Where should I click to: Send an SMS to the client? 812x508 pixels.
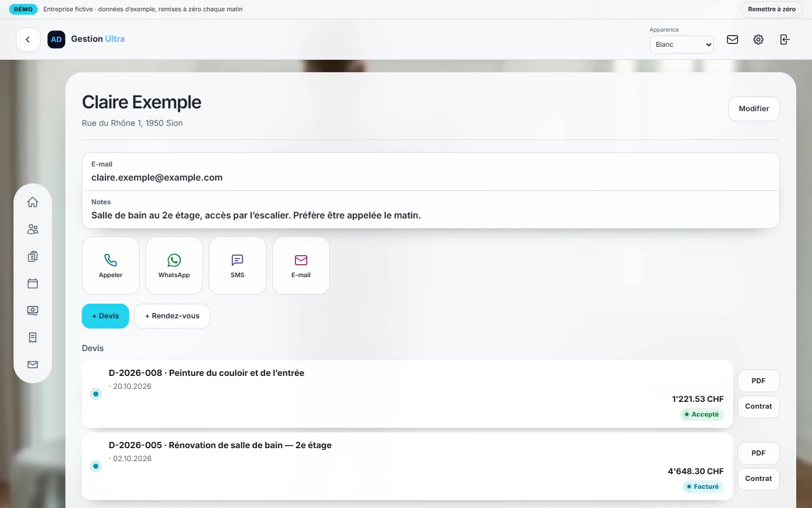[x=237, y=266]
